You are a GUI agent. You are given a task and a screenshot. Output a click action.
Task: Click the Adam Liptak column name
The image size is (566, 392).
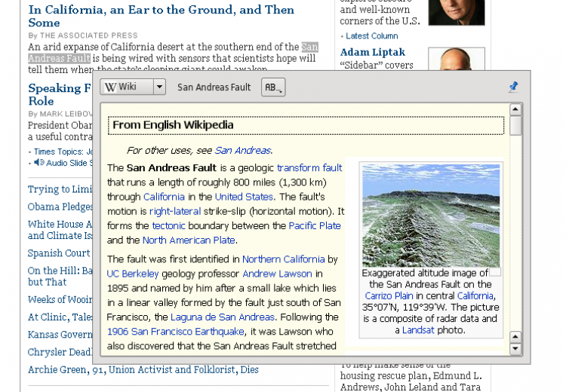click(x=373, y=52)
